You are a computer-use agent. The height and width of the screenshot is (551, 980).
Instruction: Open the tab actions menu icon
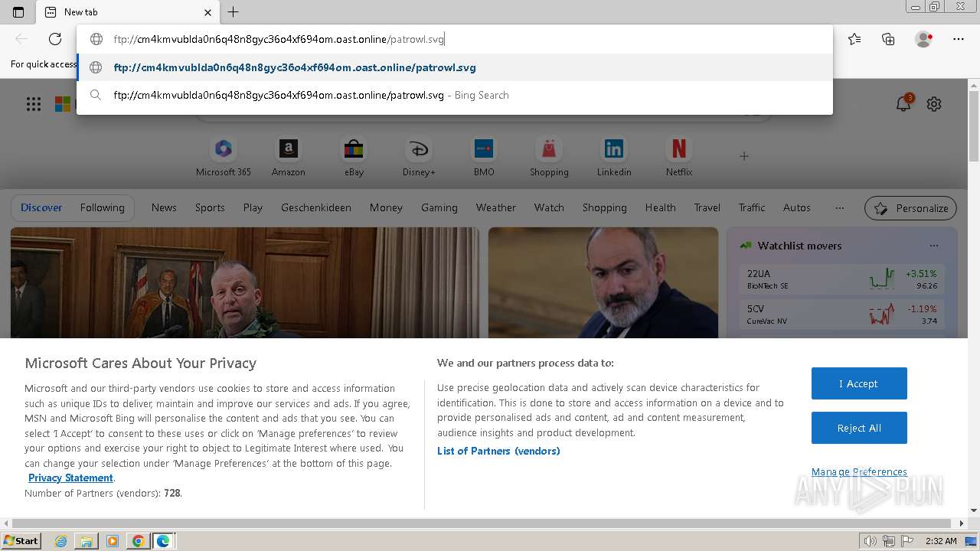tap(18, 12)
